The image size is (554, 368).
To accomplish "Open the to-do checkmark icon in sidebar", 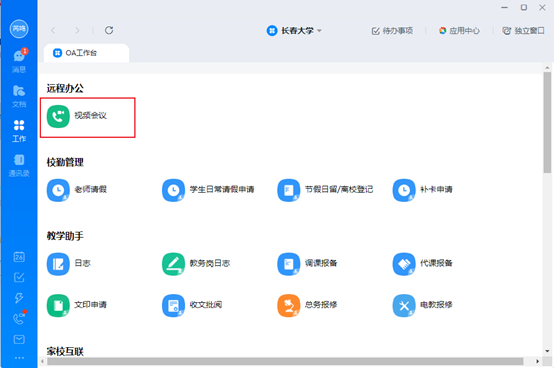I will 19,277.
